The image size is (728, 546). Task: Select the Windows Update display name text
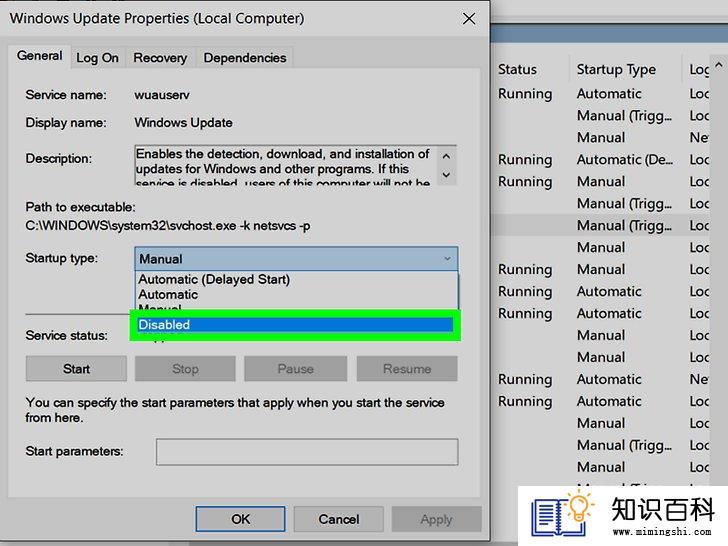[x=183, y=123]
